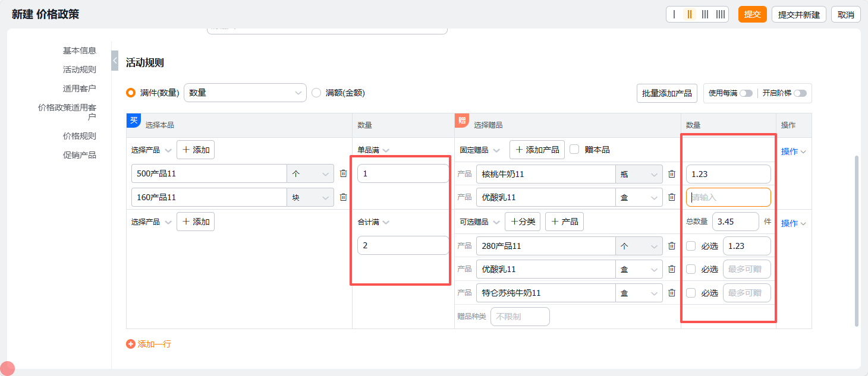Delete 500产品11 row via trash icon
This screenshot has width=868, height=376.
(x=343, y=173)
